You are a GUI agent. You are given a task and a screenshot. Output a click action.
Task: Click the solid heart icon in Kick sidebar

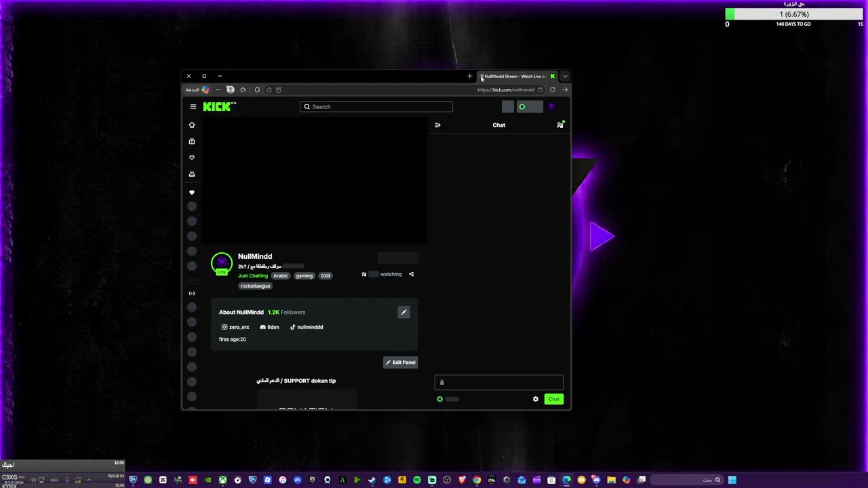[x=192, y=193]
